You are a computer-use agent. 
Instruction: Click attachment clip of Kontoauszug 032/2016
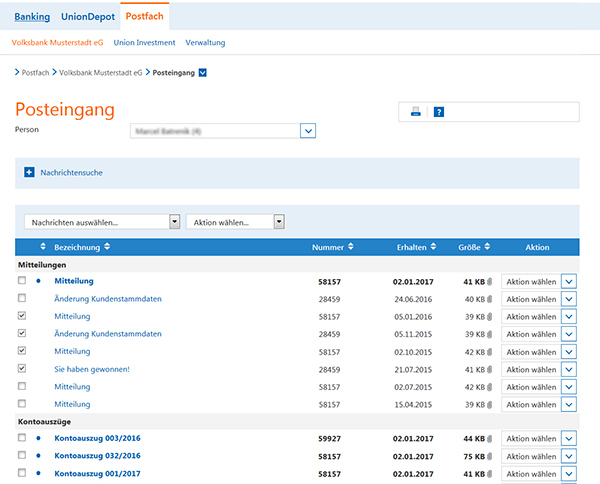click(489, 456)
